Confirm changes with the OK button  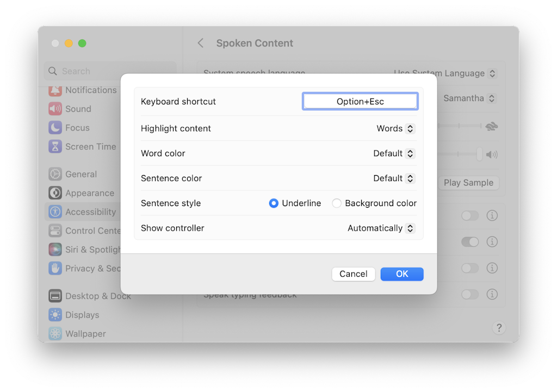[402, 274]
